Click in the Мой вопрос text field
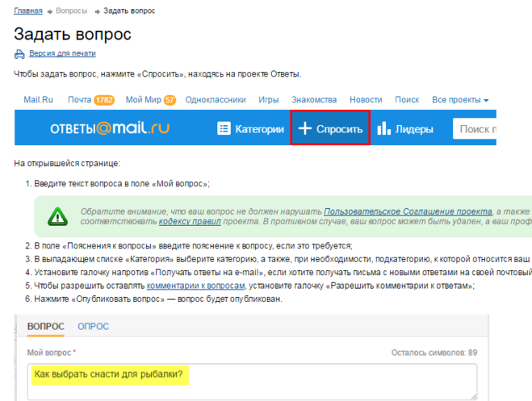This screenshot has width=532, height=401. pyautogui.click(x=251, y=382)
